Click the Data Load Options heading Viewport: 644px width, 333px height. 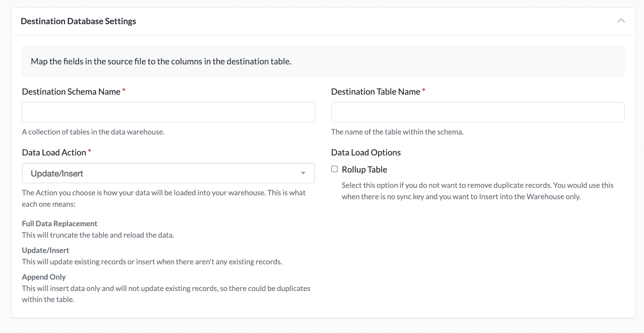(x=366, y=153)
